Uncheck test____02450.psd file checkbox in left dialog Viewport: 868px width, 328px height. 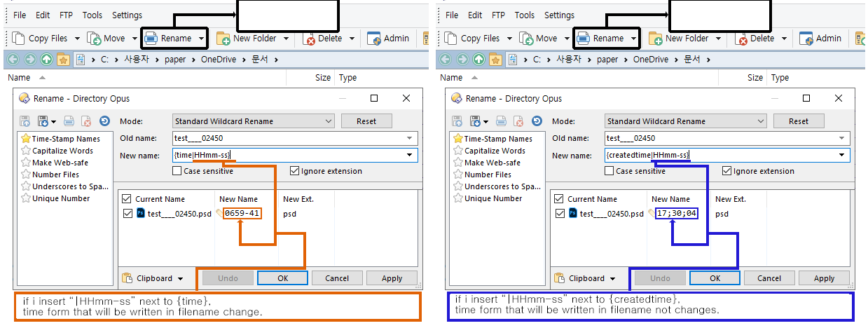click(127, 214)
